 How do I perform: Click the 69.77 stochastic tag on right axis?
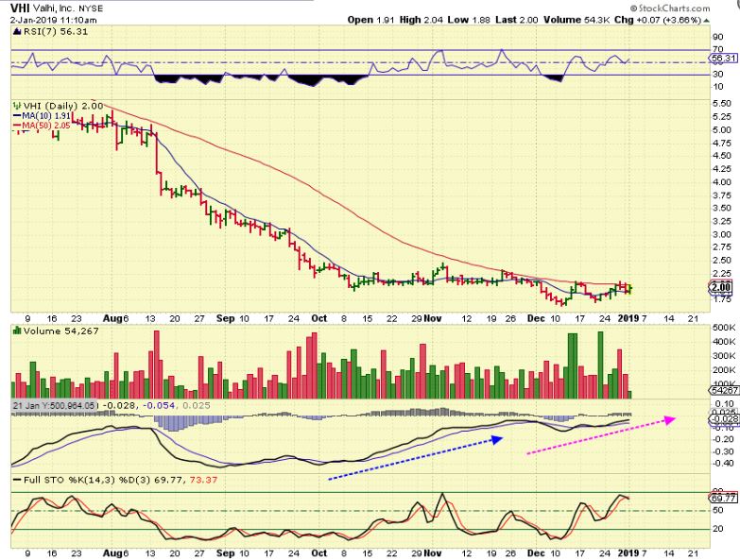pyautogui.click(x=723, y=498)
